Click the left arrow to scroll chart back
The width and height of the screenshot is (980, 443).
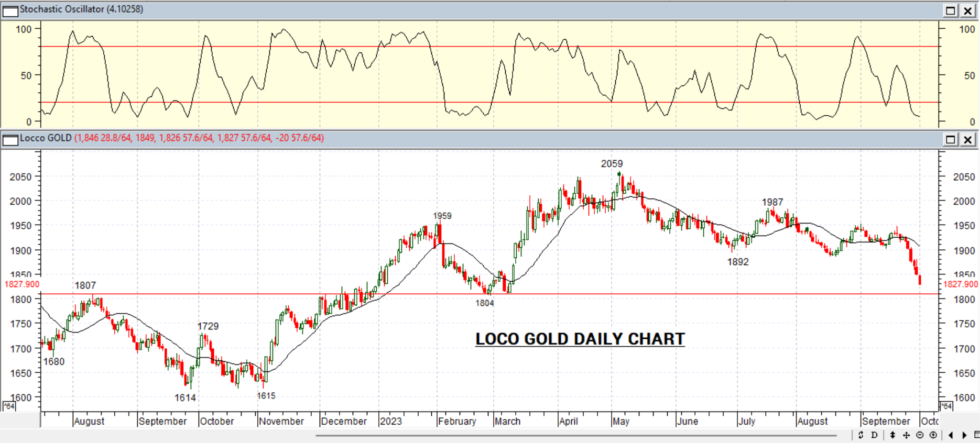(x=951, y=435)
